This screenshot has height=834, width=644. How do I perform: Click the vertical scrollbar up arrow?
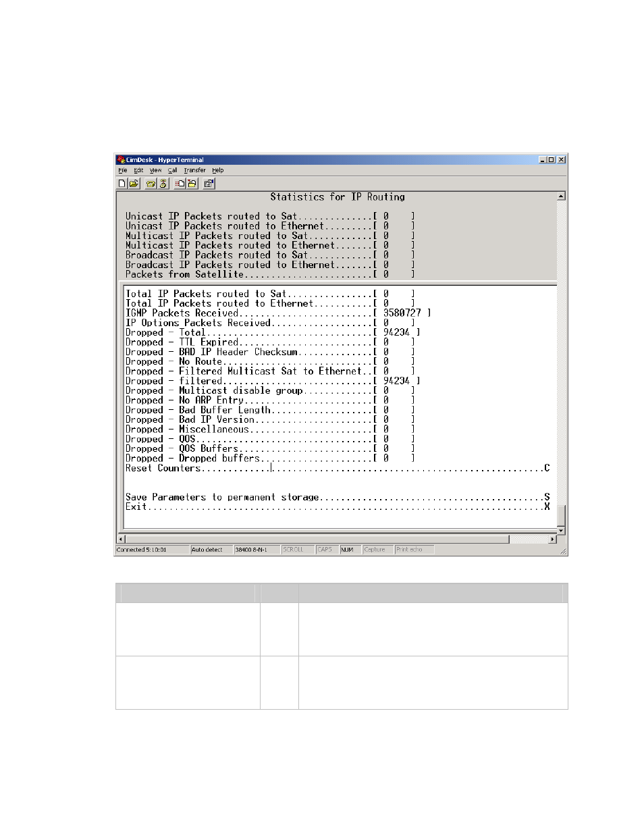[561, 197]
